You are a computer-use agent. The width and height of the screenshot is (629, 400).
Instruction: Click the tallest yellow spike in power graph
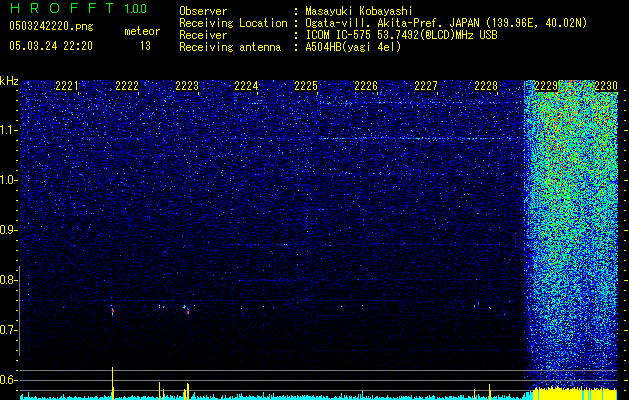click(113, 383)
